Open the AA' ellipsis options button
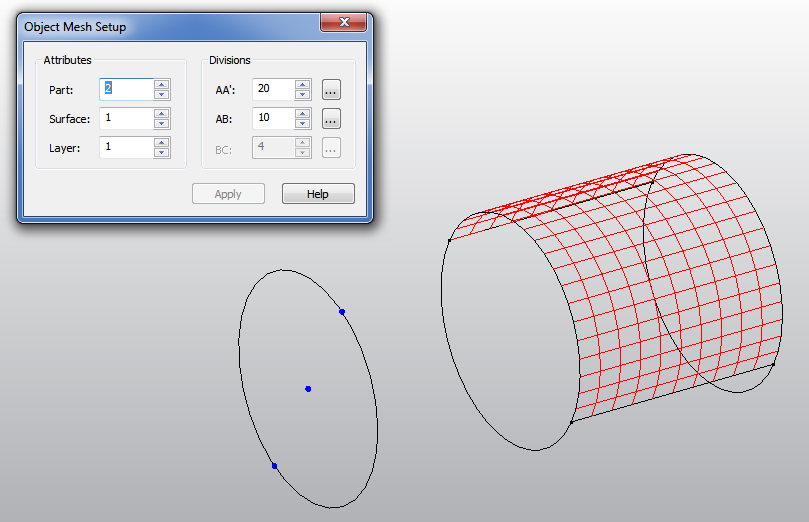Image resolution: width=809 pixels, height=522 pixels. pos(331,90)
